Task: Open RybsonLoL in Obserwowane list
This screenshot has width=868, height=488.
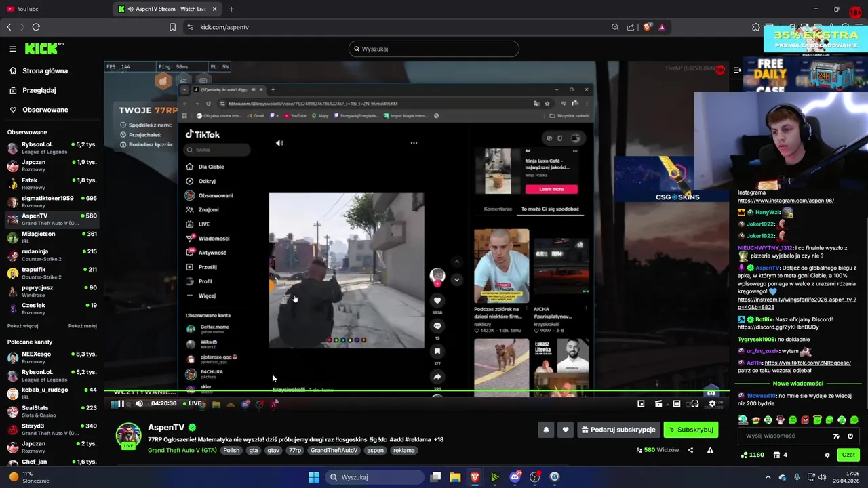Action: click(x=52, y=148)
